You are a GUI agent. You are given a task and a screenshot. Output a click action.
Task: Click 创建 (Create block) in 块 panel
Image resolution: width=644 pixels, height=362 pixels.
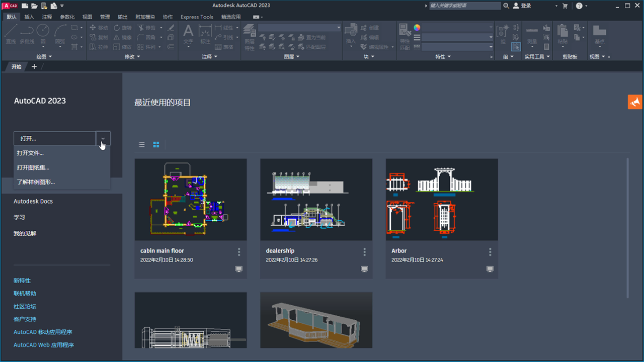(370, 28)
